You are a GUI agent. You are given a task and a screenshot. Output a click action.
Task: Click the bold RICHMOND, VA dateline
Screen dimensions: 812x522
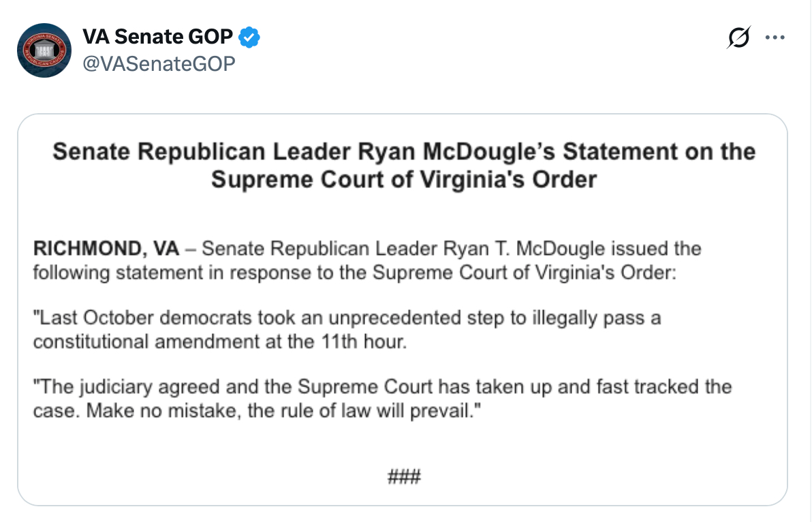[x=106, y=248]
